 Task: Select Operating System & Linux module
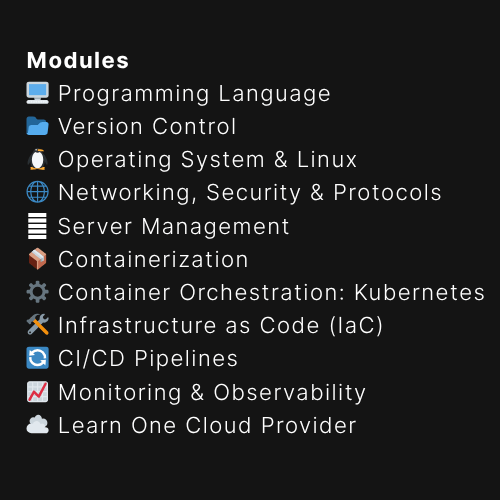(x=208, y=160)
